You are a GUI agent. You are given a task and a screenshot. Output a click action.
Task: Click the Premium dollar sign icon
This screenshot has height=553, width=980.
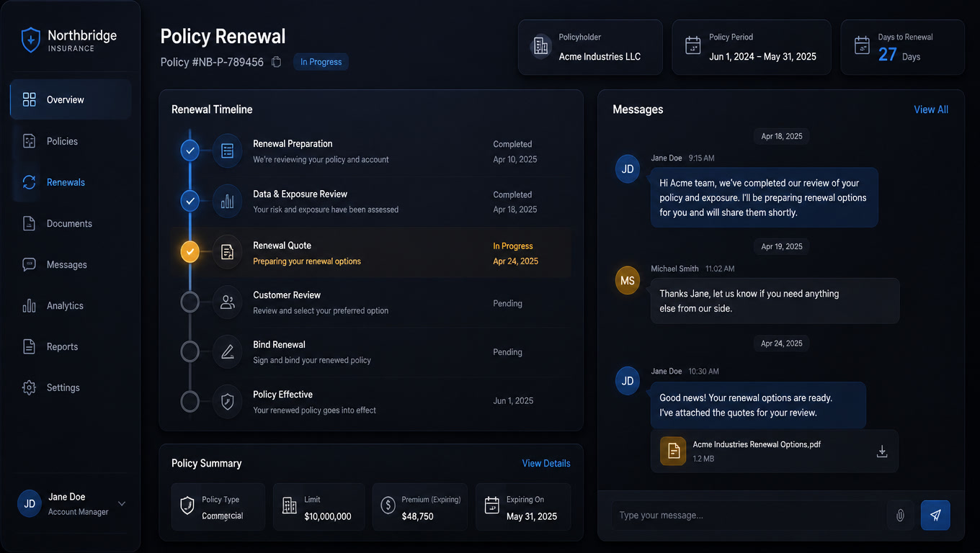tap(388, 505)
